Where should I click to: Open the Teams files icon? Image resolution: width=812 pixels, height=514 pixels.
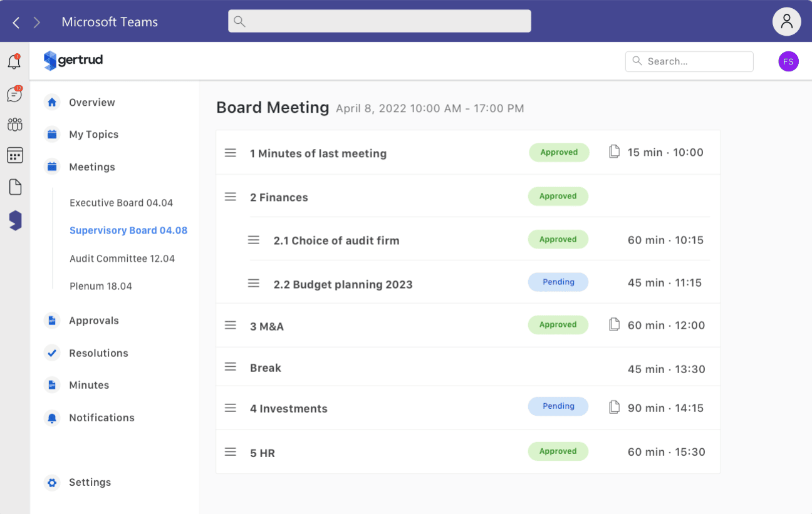click(15, 187)
